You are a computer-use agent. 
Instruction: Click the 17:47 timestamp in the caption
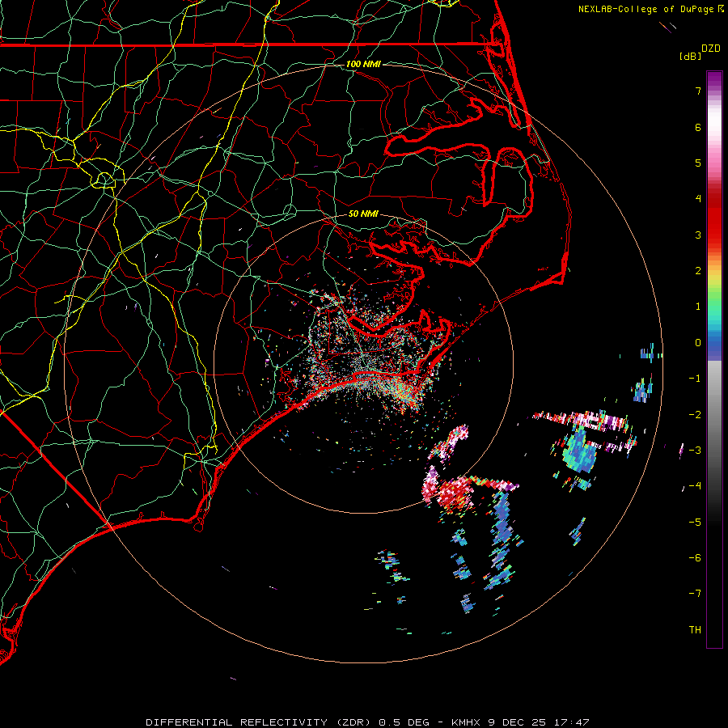coord(573,722)
